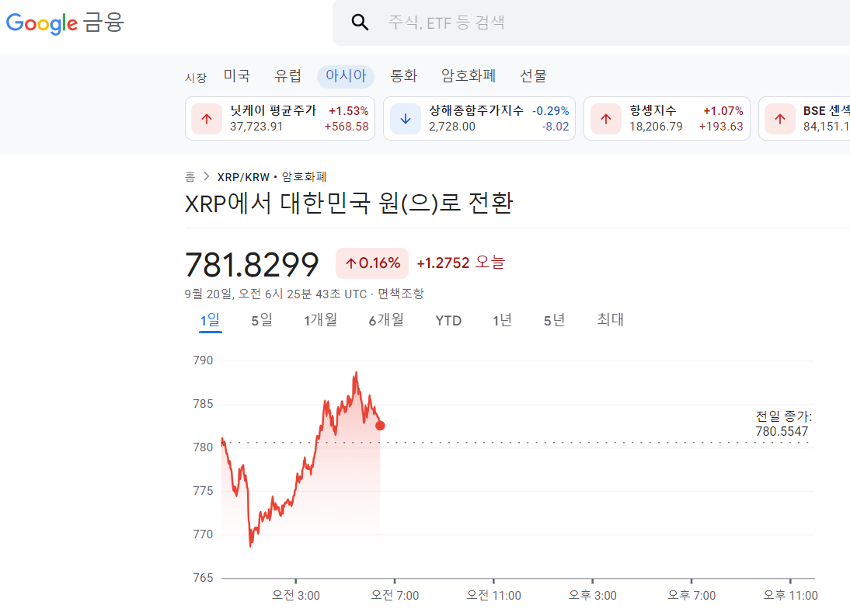Screen dimensions: 850x616
Task: Open the BSE 센섹스 index card
Action: (x=804, y=119)
